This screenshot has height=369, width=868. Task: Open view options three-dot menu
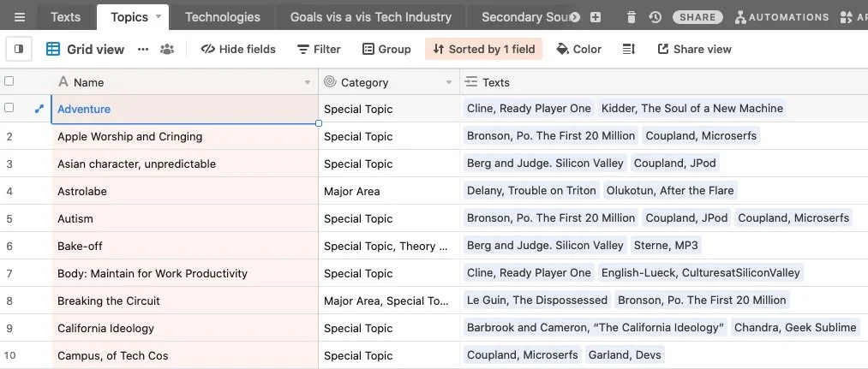(143, 50)
